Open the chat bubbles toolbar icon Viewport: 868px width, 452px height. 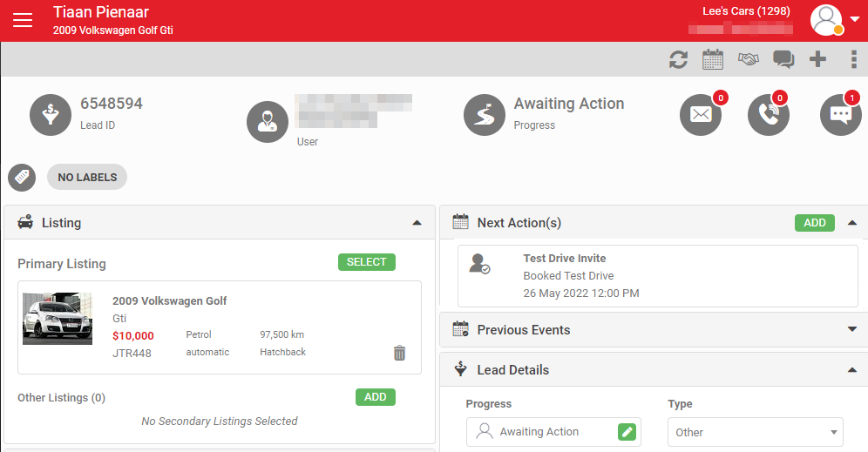pyautogui.click(x=783, y=59)
